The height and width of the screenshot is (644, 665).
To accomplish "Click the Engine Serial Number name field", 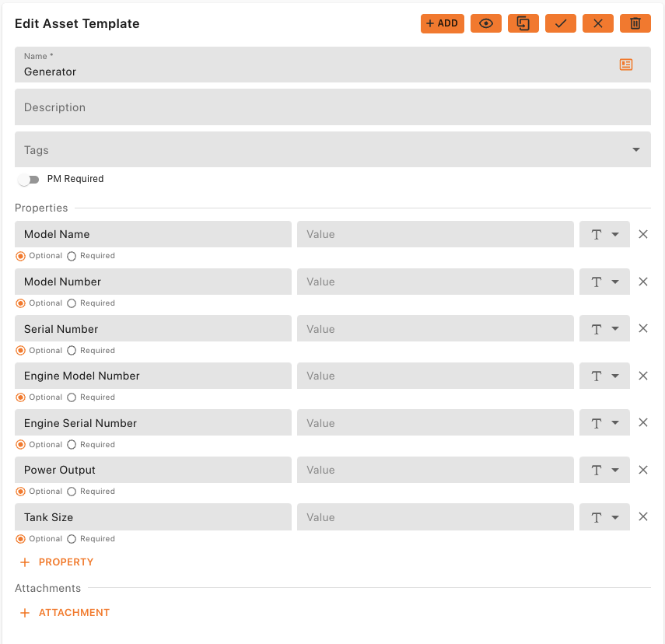I will click(153, 422).
